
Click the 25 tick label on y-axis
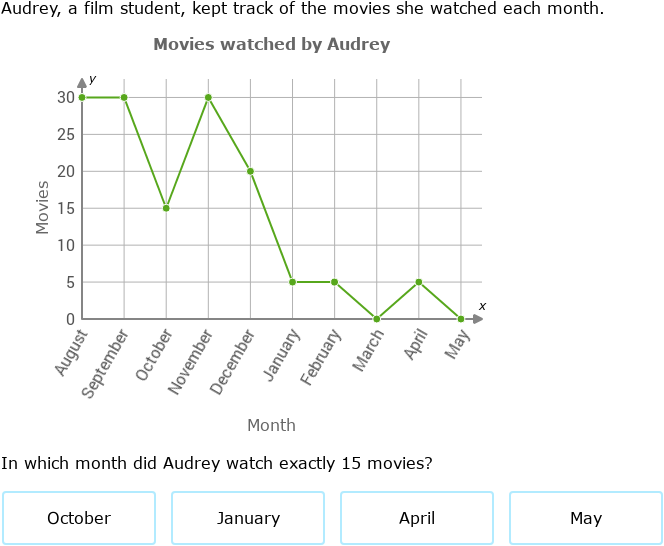[x=65, y=134]
